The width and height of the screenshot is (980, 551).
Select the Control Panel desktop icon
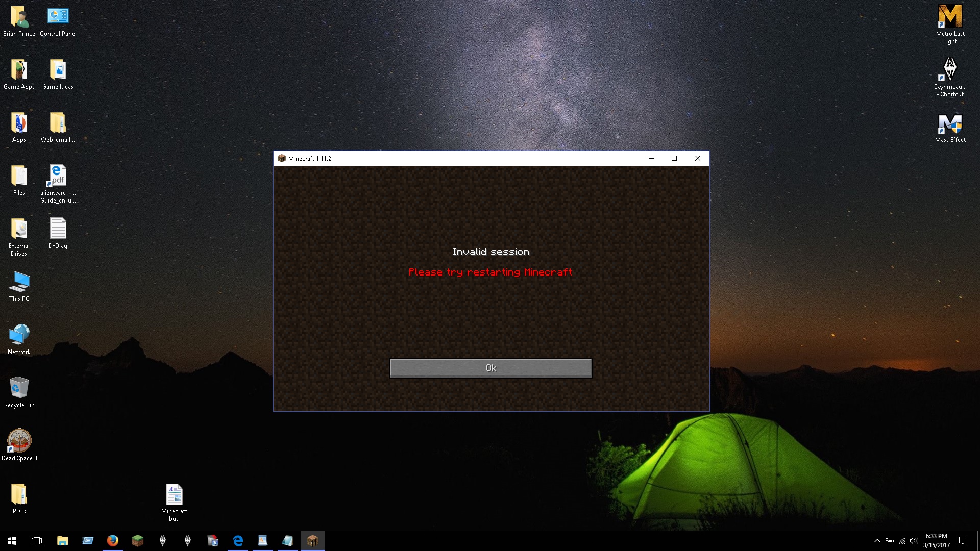click(58, 22)
